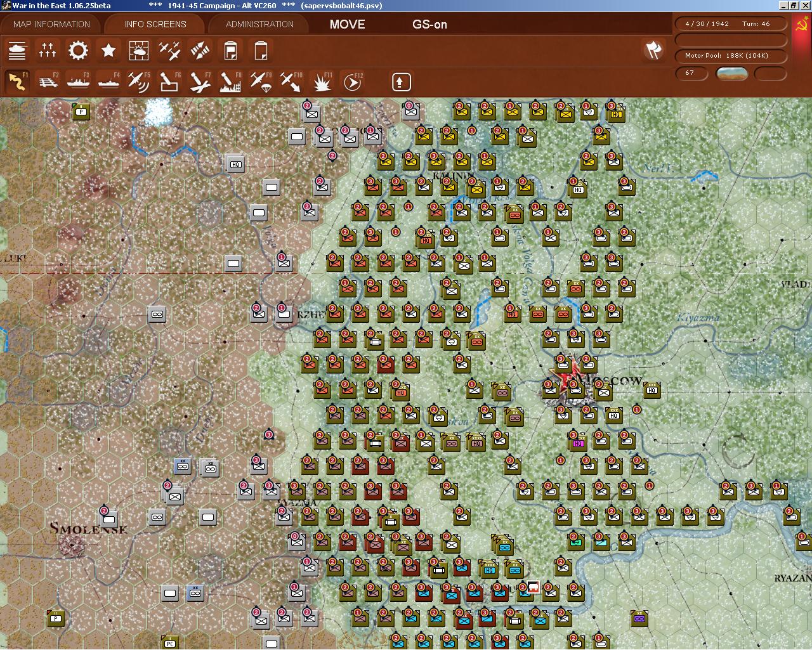The height and width of the screenshot is (657, 812).
Task: Click the weather landscape thumbnail
Action: (731, 73)
